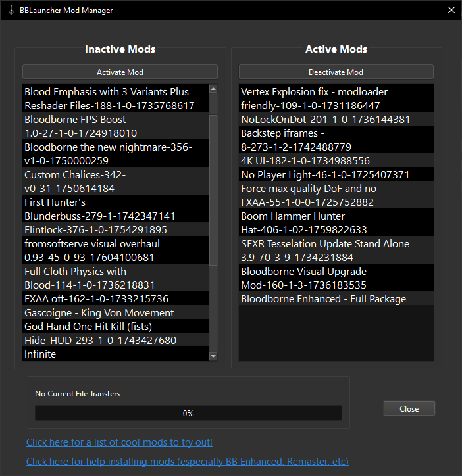The image size is (462, 476).
Task: Select FXAA off-162 inactive mod
Action: [116, 298]
